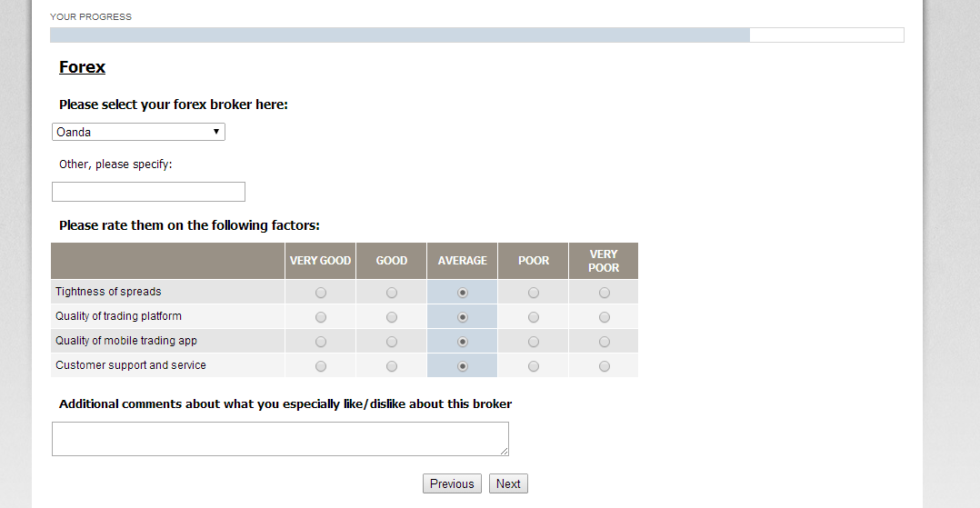Go back with the Previous button

pyautogui.click(x=452, y=483)
